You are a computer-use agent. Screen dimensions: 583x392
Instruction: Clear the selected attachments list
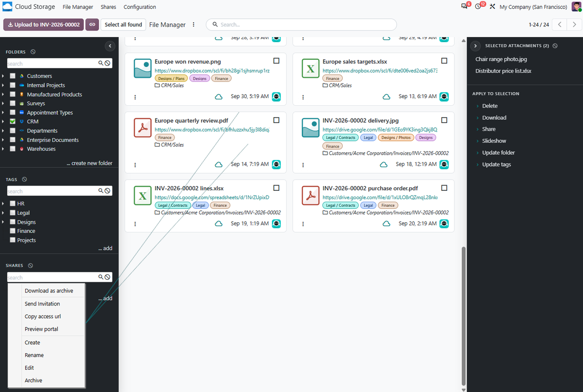(555, 46)
